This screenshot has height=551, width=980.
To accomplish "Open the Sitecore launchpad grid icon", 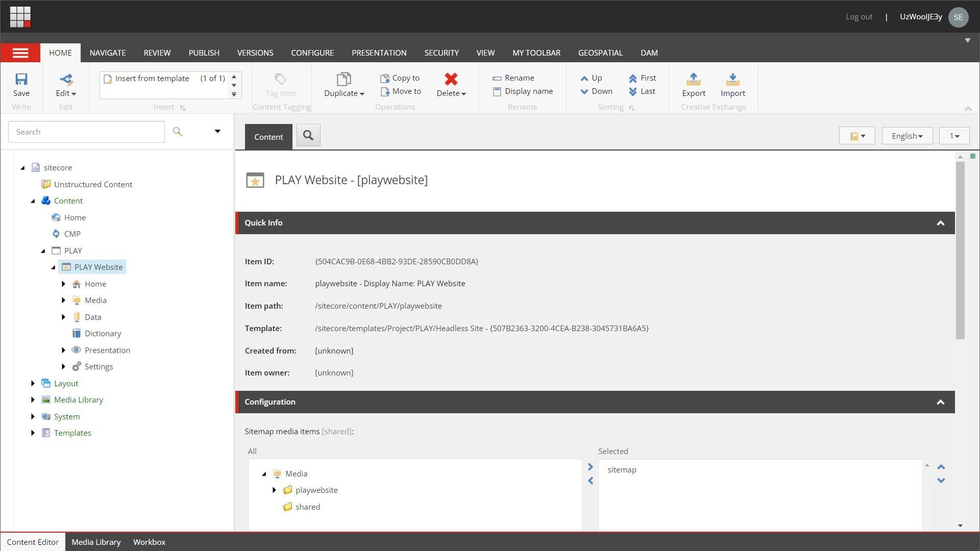I will 20,16.
